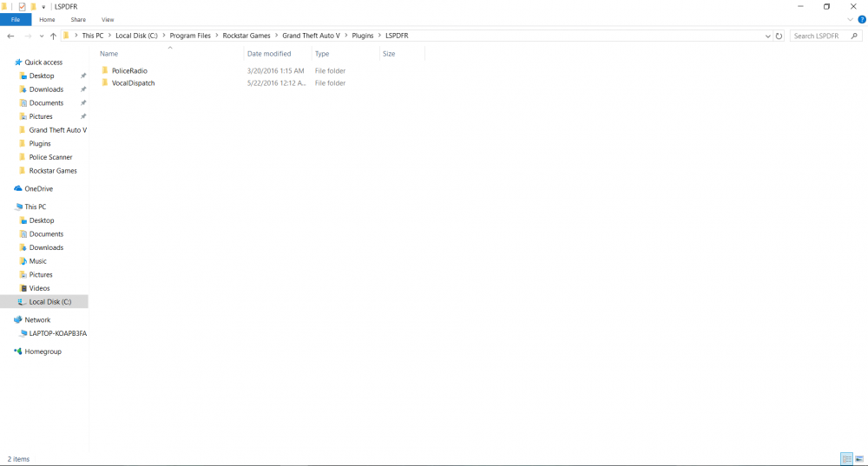The height and width of the screenshot is (466, 868).
Task: Refresh the LSPDFR folder view
Action: [x=779, y=36]
